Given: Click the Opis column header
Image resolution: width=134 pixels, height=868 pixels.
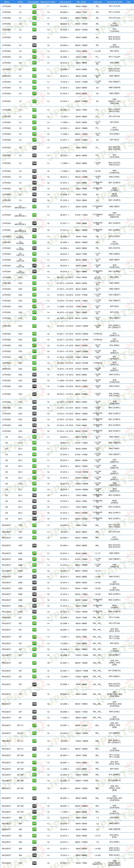Looking at the screenshot, I should tap(129, 2).
